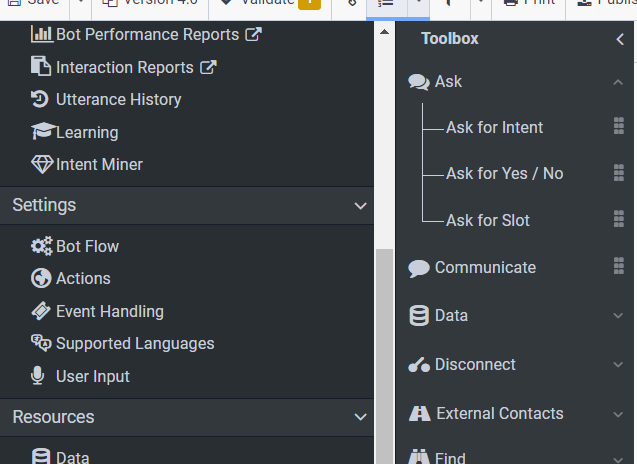Collapse the Settings section
637x464 pixels.
tap(361, 205)
